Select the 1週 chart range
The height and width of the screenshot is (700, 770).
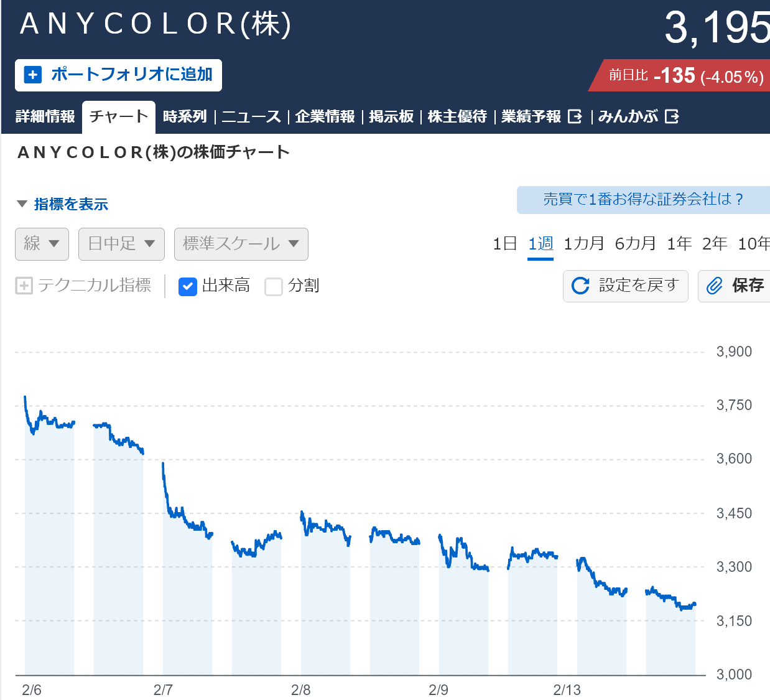click(540, 244)
